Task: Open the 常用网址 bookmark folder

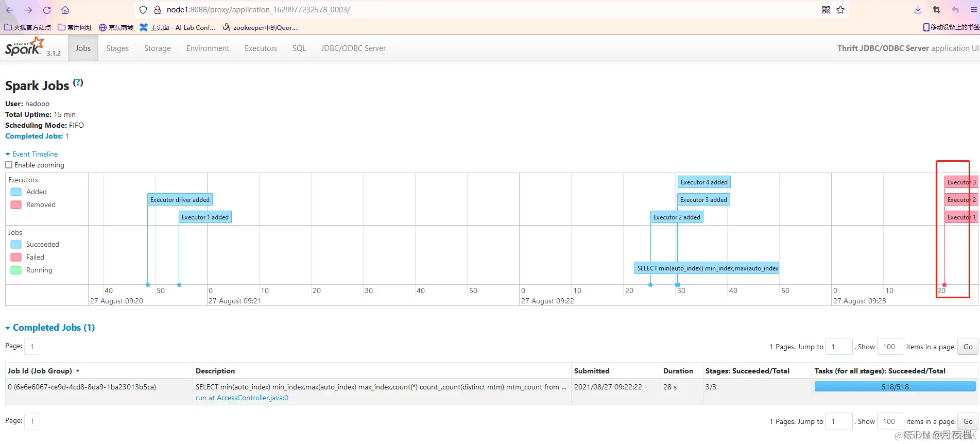Action: pyautogui.click(x=75, y=27)
